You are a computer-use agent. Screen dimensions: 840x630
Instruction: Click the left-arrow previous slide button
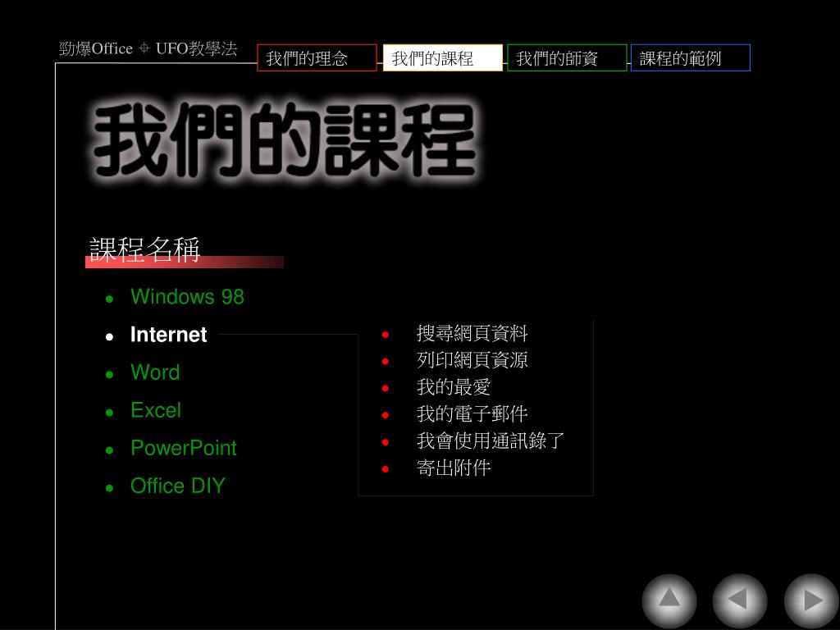pos(740,600)
